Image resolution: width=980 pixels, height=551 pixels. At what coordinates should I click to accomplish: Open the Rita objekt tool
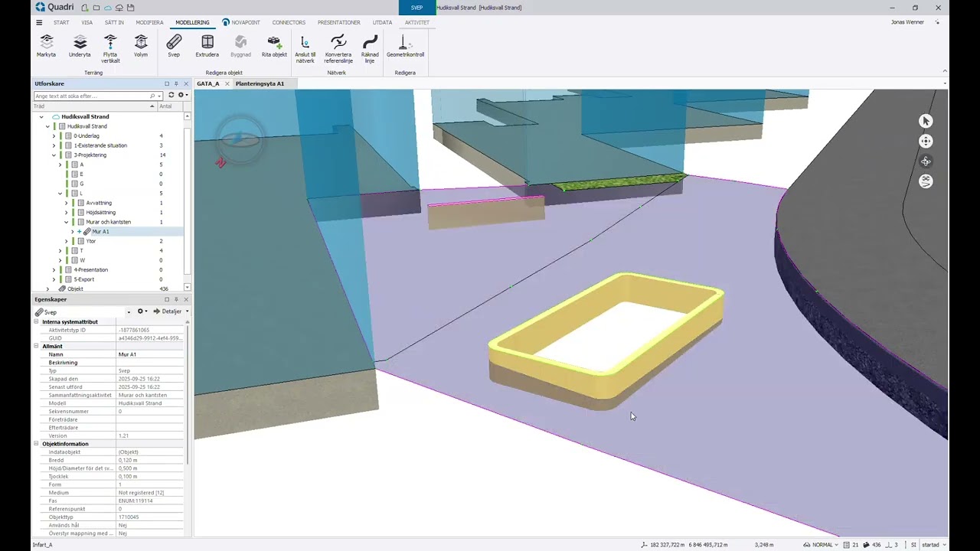(274, 46)
